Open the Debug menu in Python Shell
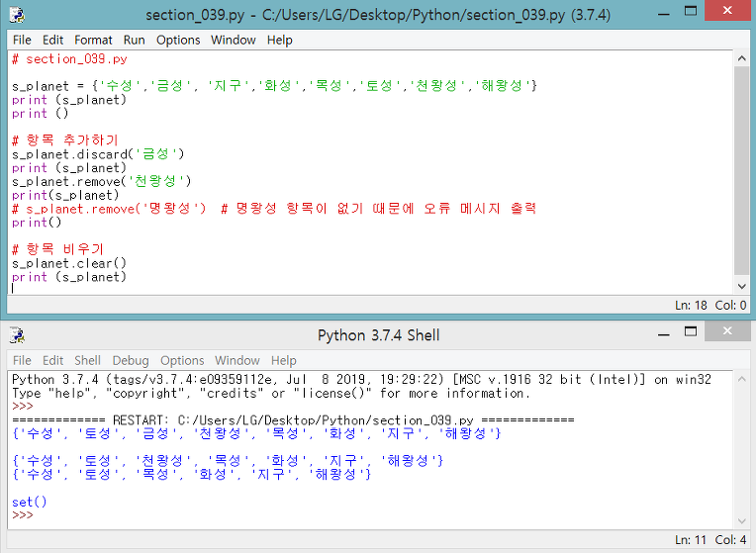Viewport: 756px width, 553px height. [131, 361]
